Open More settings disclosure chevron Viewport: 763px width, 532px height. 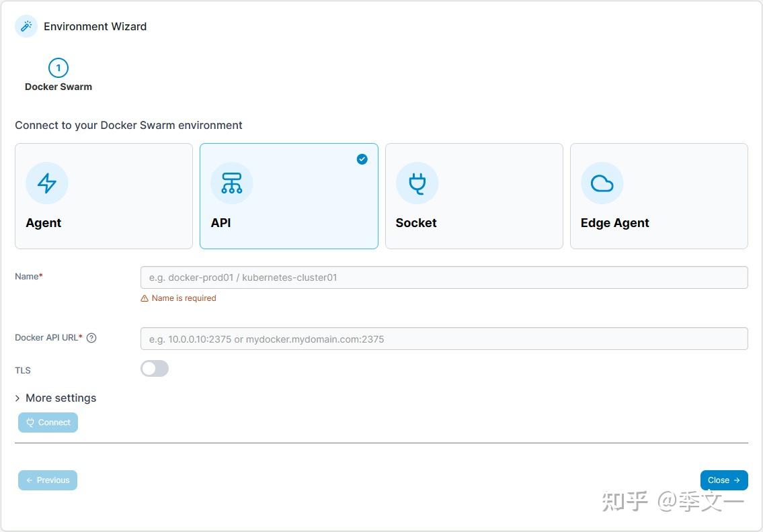coord(17,398)
